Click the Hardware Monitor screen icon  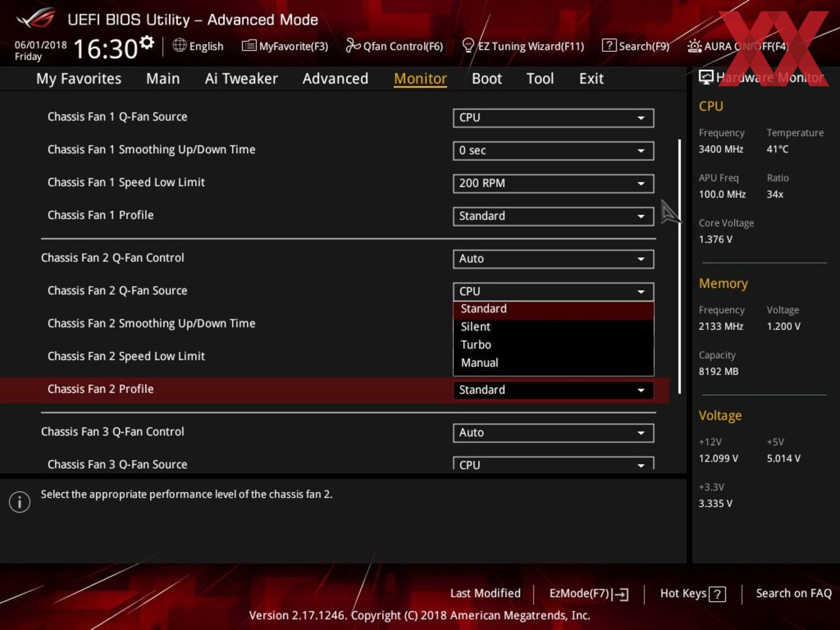705,77
